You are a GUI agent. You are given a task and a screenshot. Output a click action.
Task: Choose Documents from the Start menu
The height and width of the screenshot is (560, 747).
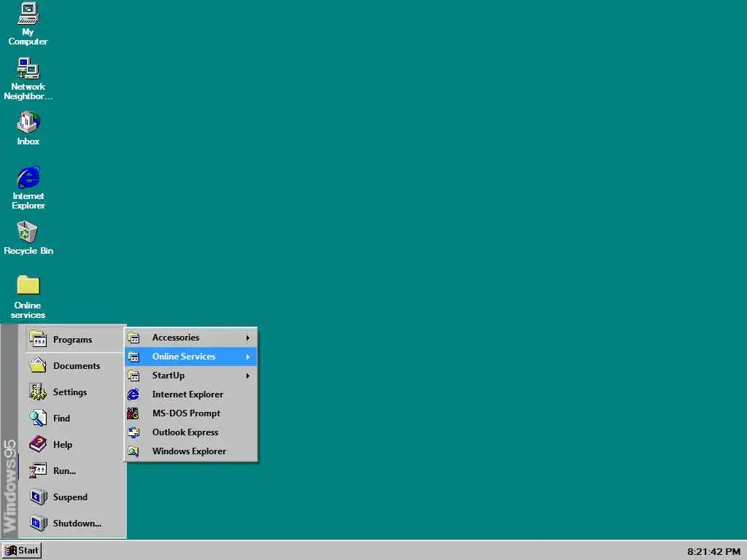click(75, 366)
